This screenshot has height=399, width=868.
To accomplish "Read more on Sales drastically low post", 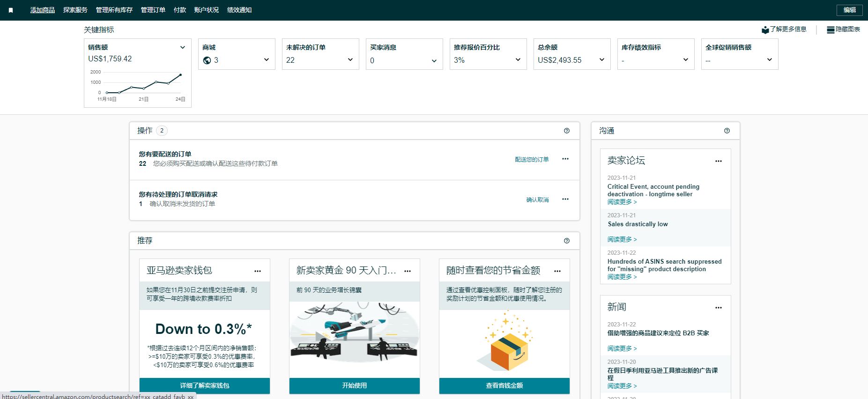I will 622,239.
